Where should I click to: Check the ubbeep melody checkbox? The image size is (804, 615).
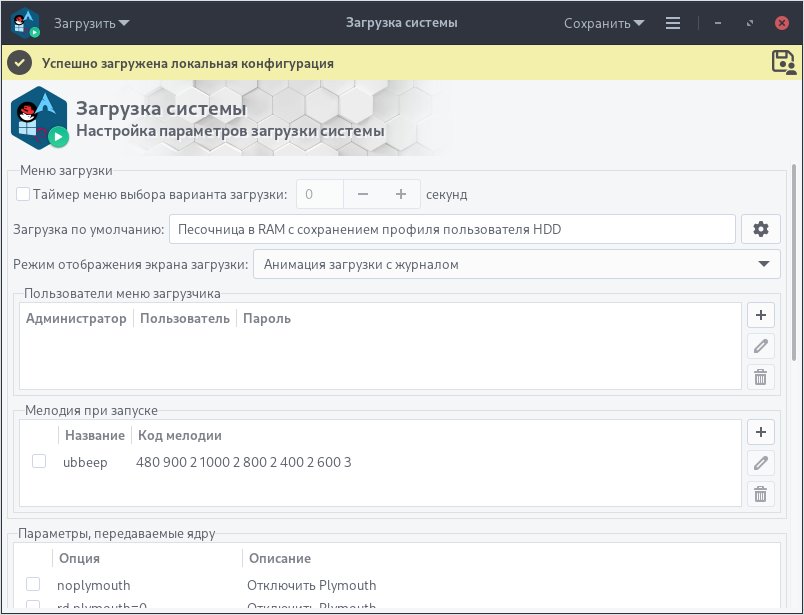click(38, 462)
